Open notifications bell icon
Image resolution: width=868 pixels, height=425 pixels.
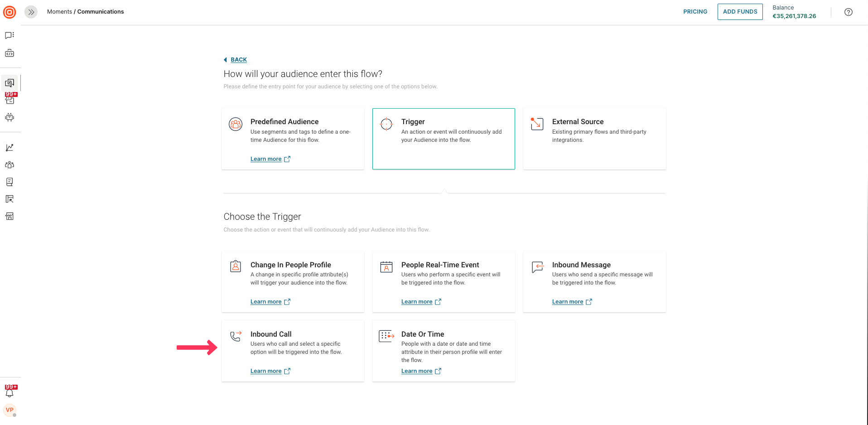click(10, 393)
